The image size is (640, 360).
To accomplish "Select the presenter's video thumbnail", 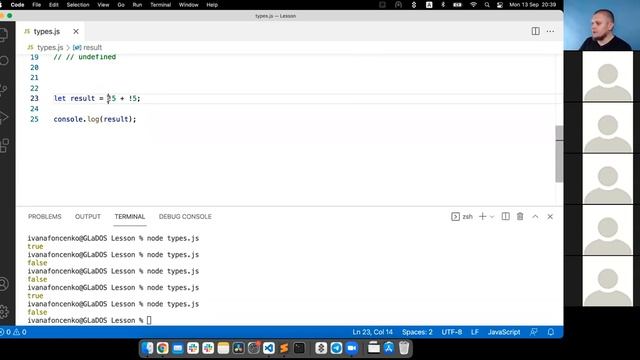I will pos(602,25).
